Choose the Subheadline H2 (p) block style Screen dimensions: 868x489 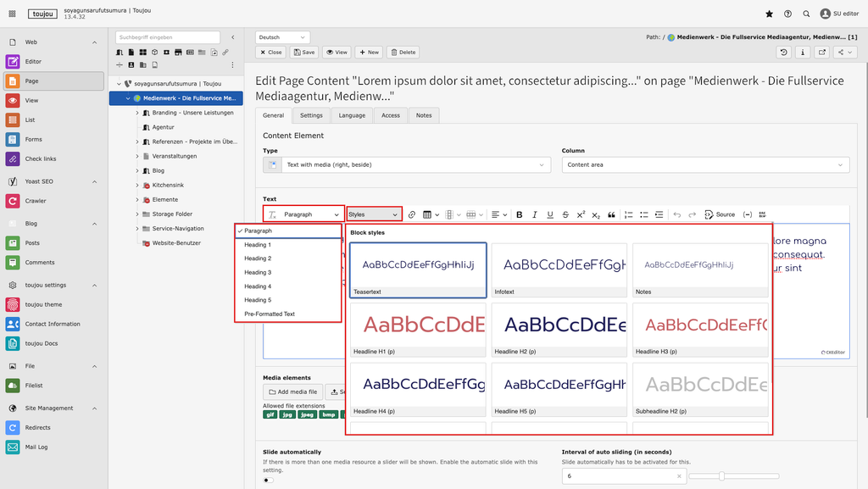coord(700,390)
